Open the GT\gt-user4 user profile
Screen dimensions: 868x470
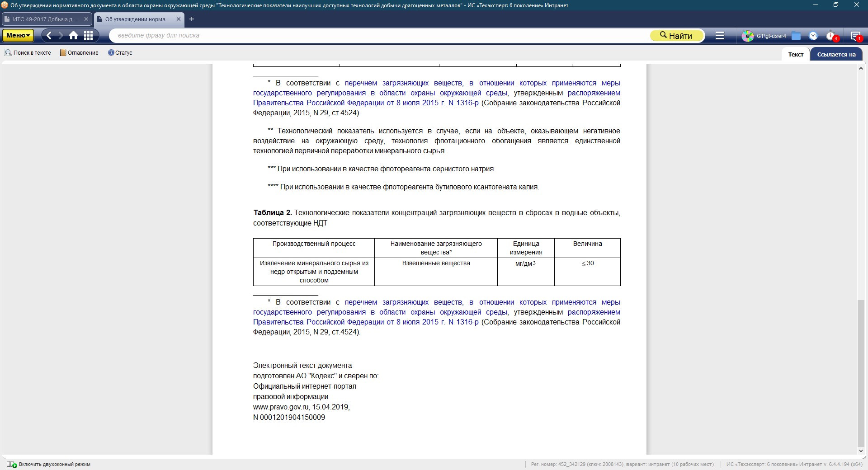(765, 36)
